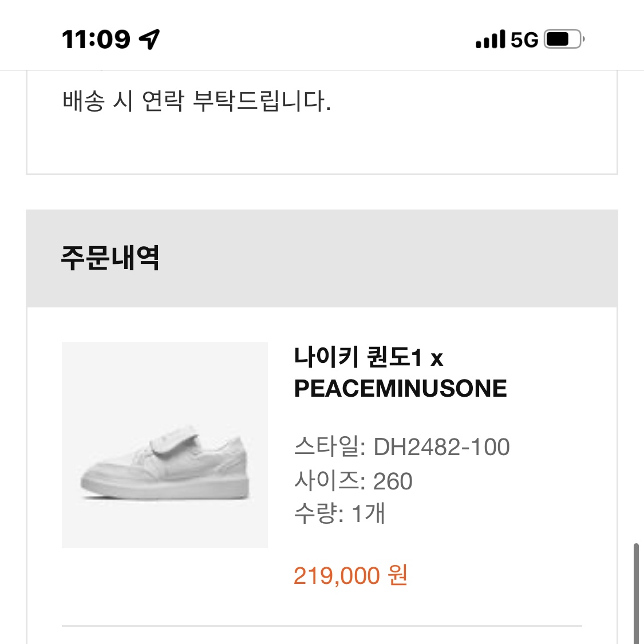Tap the 주문내역 section header
This screenshot has height=644, width=644.
point(110,258)
